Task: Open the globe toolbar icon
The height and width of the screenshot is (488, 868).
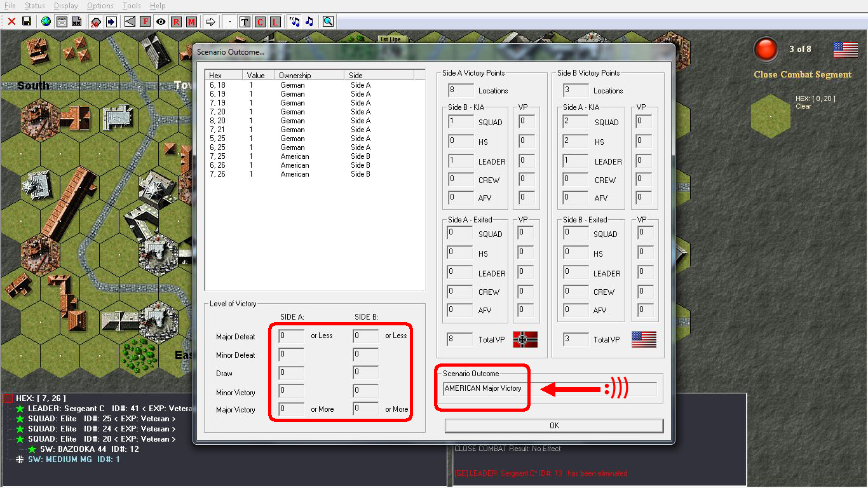Action: point(46,22)
